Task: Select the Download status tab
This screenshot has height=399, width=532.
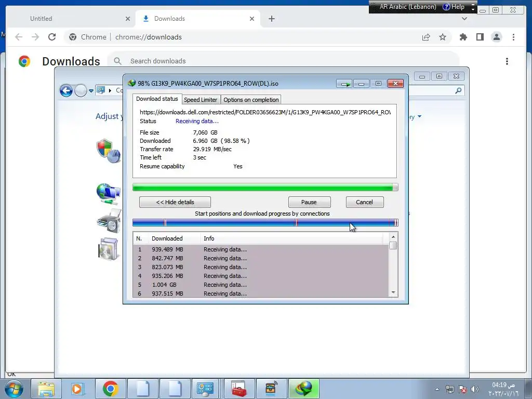Action: coord(157,99)
